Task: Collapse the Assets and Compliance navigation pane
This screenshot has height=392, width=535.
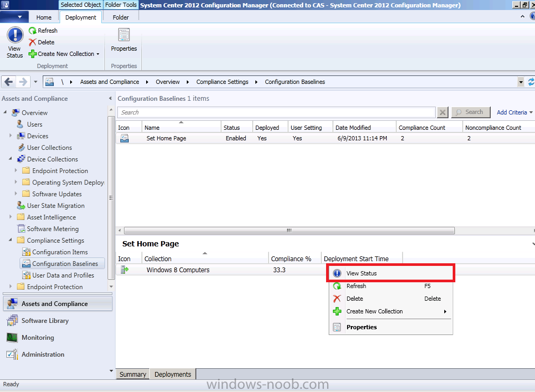Action: (x=110, y=98)
